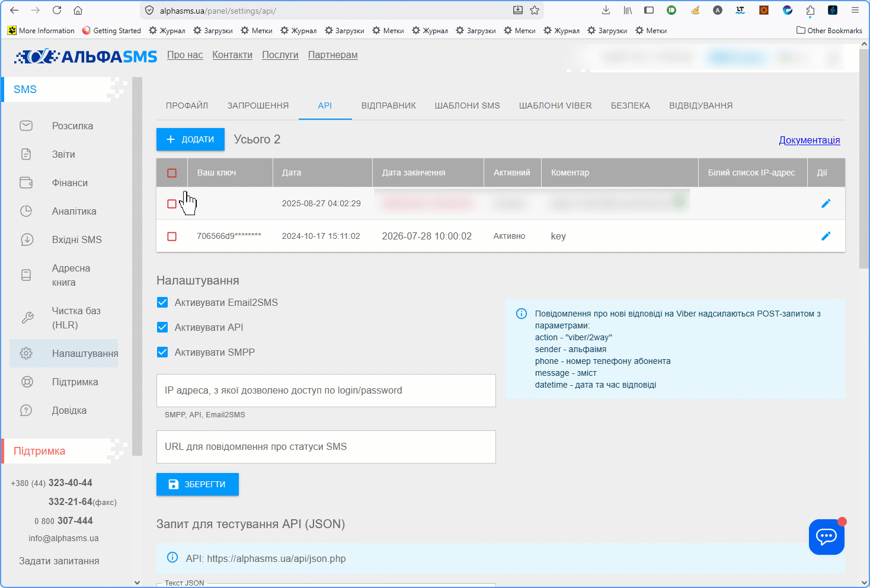Expand sidebar with bottom scroll chevron
Viewport: 870px width, 588px height.
click(x=137, y=582)
